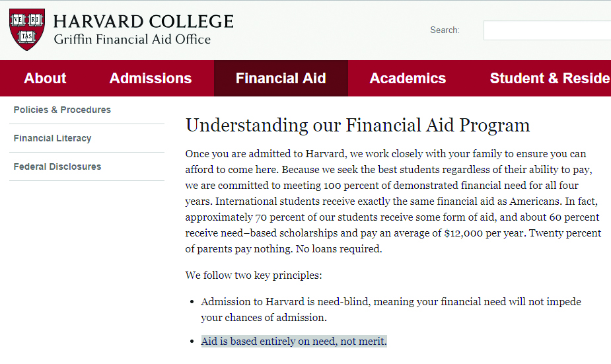Click the highlighted 'Aid is based entirely on need' text
This screenshot has width=611, height=364.
pyautogui.click(x=294, y=342)
